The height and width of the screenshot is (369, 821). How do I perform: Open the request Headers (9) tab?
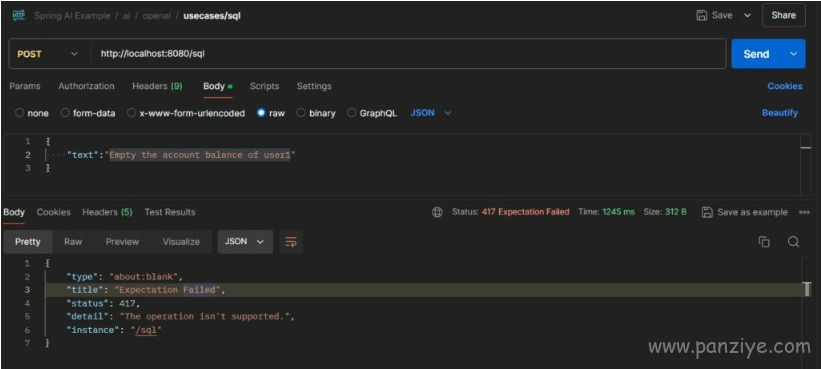[157, 86]
